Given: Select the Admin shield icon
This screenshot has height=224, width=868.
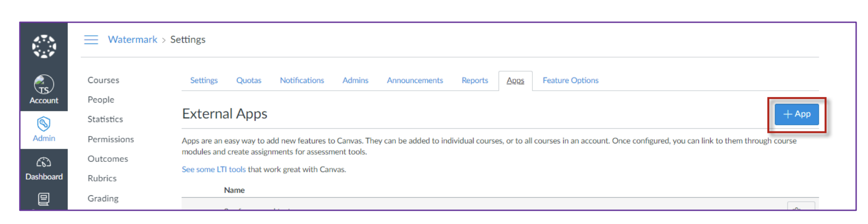Looking at the screenshot, I should coord(44,123).
